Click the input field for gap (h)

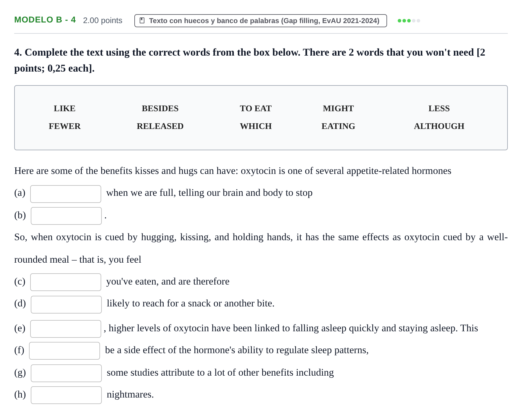click(66, 395)
